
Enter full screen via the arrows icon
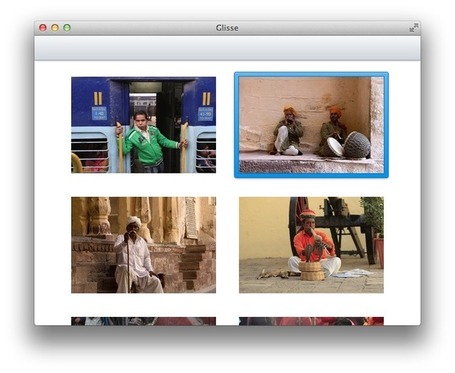tap(413, 28)
